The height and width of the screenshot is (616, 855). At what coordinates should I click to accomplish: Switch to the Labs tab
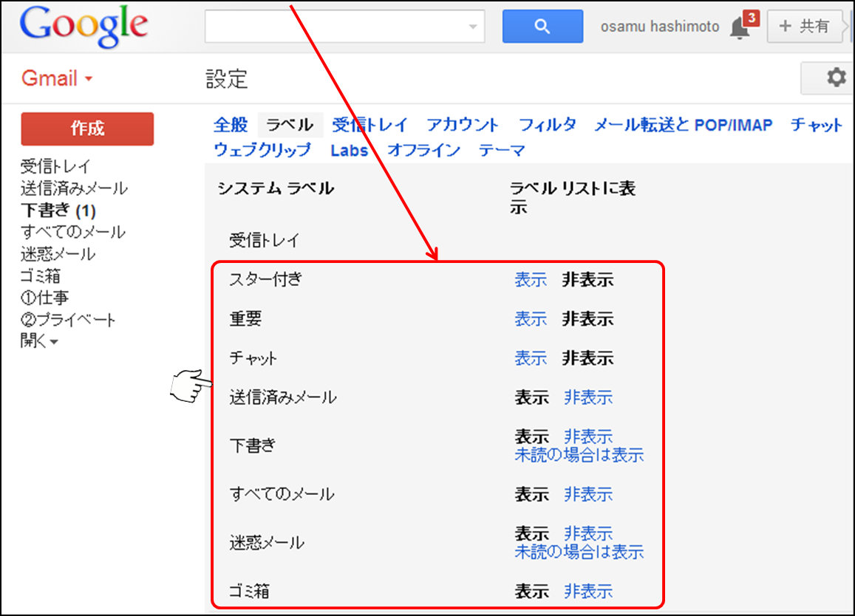pyautogui.click(x=349, y=150)
